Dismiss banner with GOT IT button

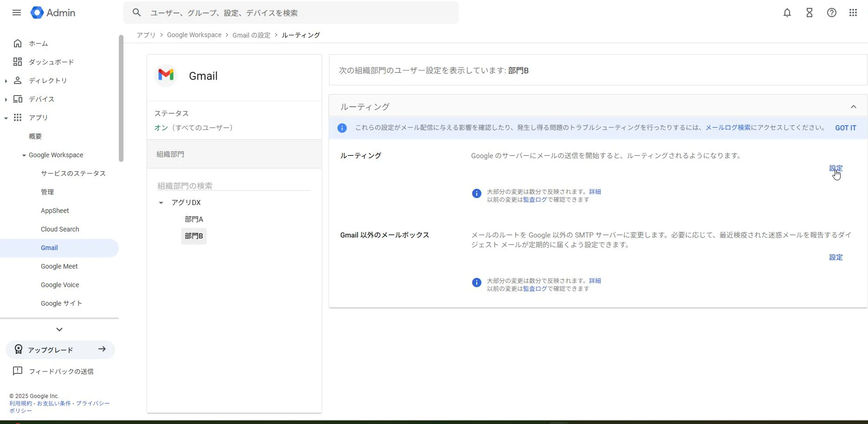[x=846, y=128]
